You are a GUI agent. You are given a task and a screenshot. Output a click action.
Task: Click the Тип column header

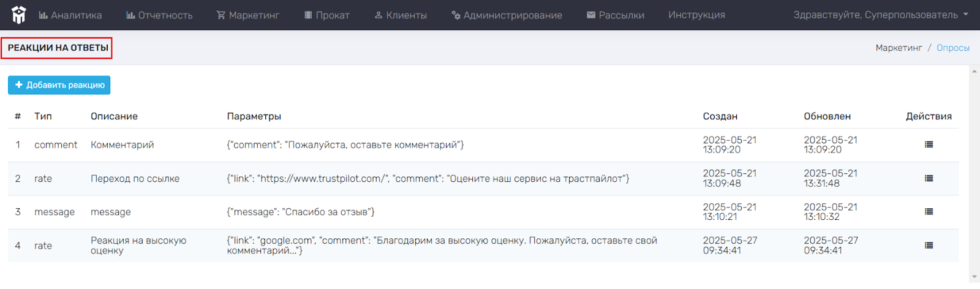click(43, 116)
